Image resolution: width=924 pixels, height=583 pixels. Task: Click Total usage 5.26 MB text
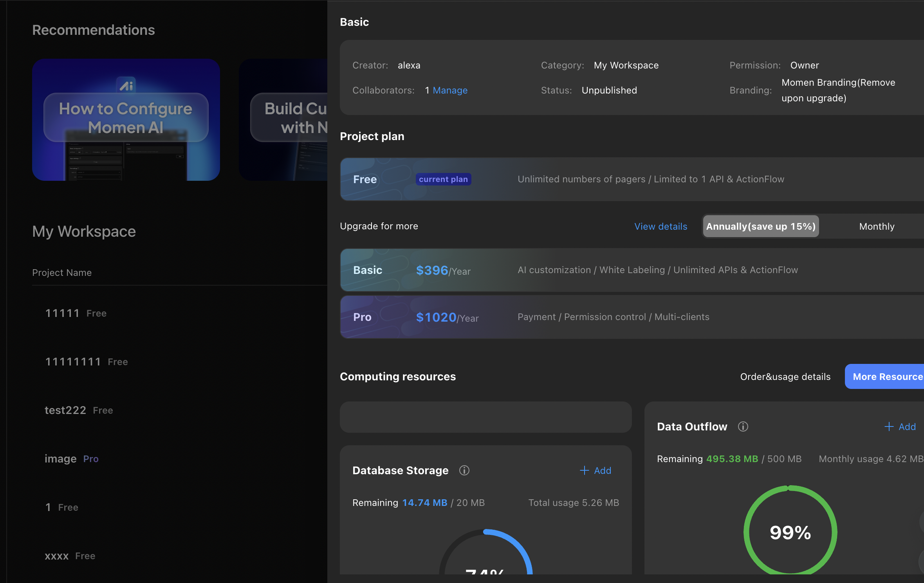[x=574, y=503]
